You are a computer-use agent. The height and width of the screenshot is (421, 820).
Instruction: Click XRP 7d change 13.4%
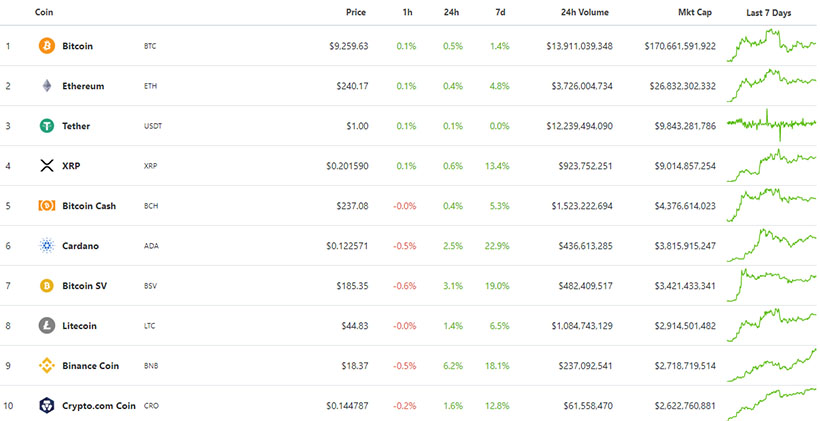pos(497,166)
